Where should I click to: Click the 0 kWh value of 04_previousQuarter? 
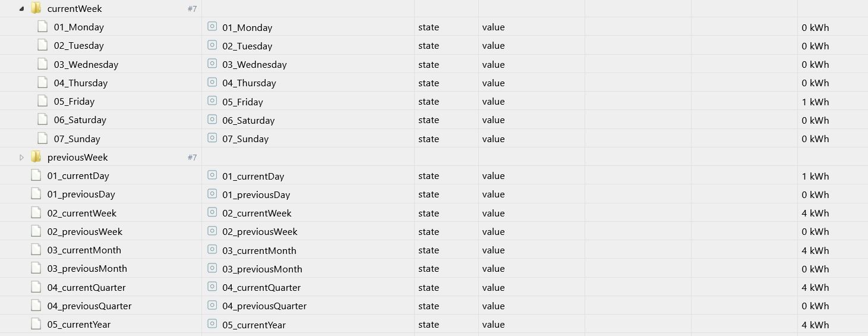tap(815, 306)
